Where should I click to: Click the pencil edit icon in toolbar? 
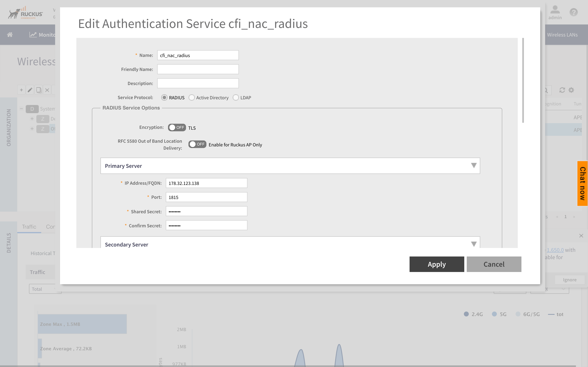[x=30, y=90]
